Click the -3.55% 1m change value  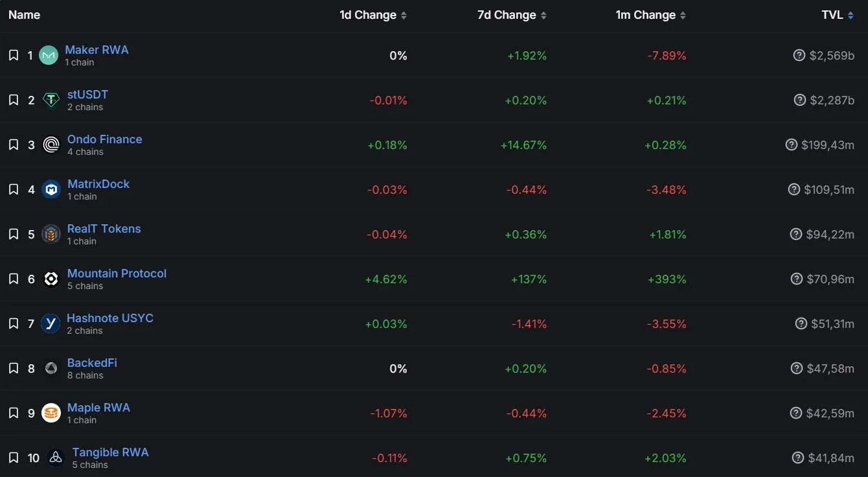pyautogui.click(x=667, y=324)
